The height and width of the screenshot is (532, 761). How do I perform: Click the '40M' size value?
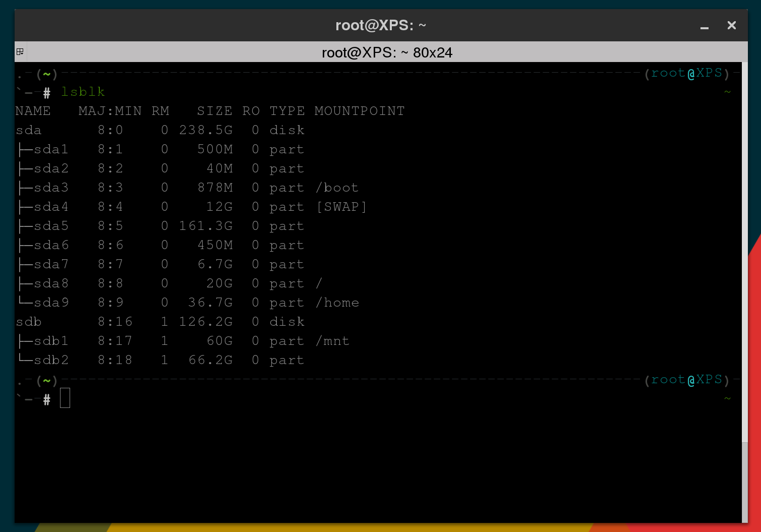coord(220,168)
